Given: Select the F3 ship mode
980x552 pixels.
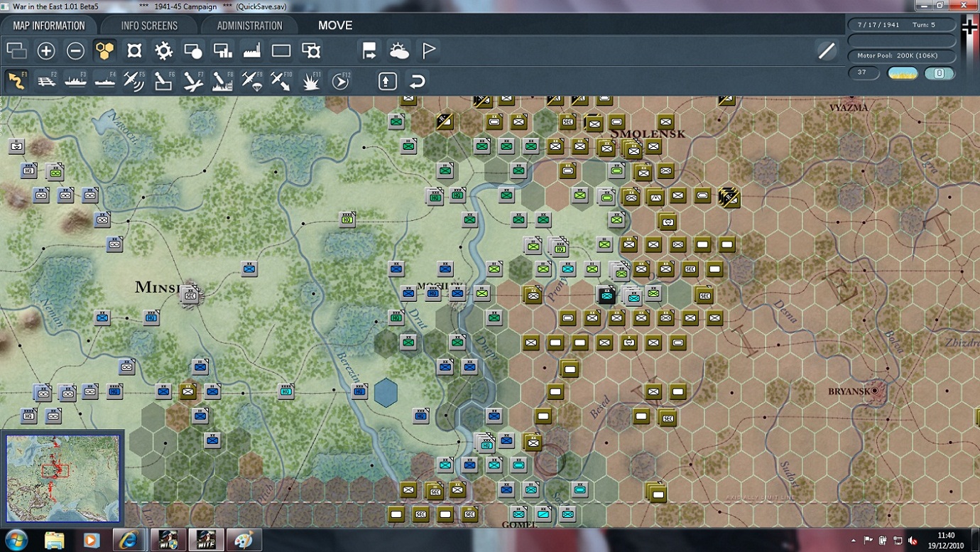Looking at the screenshot, I should tap(75, 81).
